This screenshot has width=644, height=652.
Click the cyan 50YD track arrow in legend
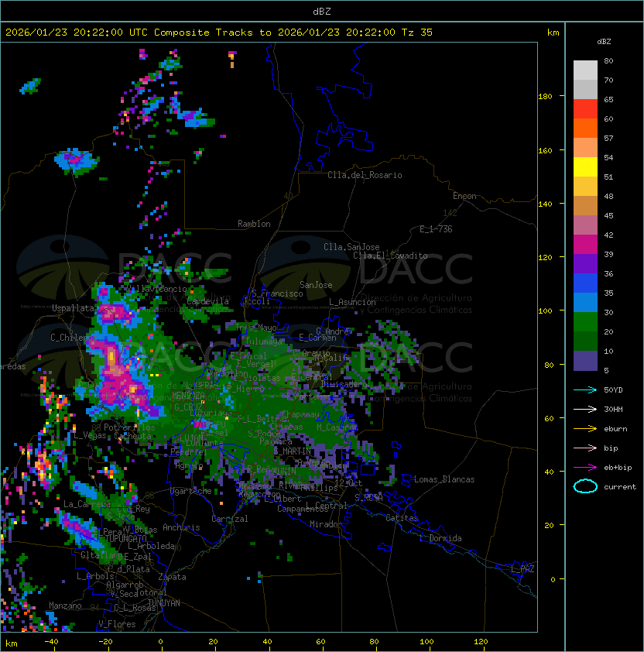(x=585, y=389)
